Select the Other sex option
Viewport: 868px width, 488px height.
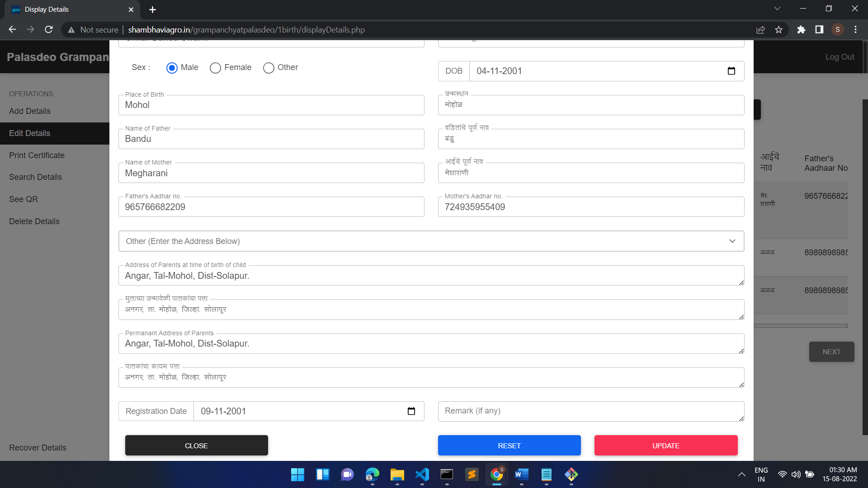point(269,68)
